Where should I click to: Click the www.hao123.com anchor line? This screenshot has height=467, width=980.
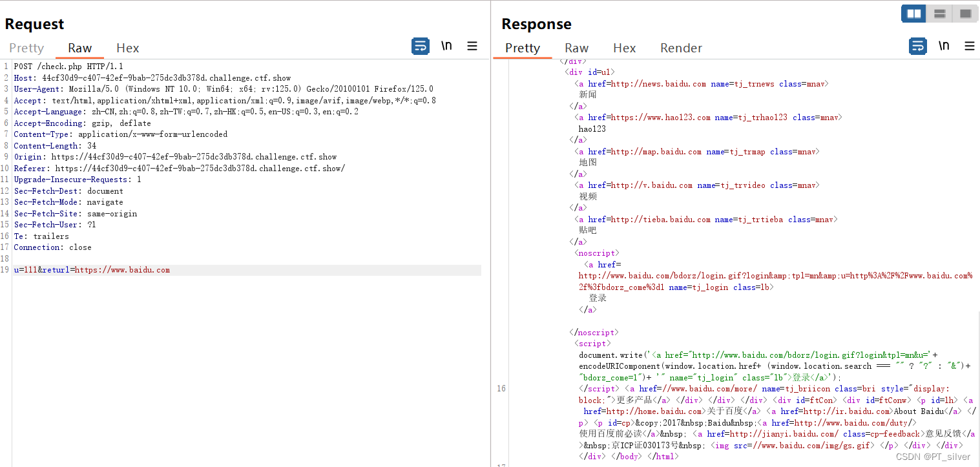click(x=708, y=118)
